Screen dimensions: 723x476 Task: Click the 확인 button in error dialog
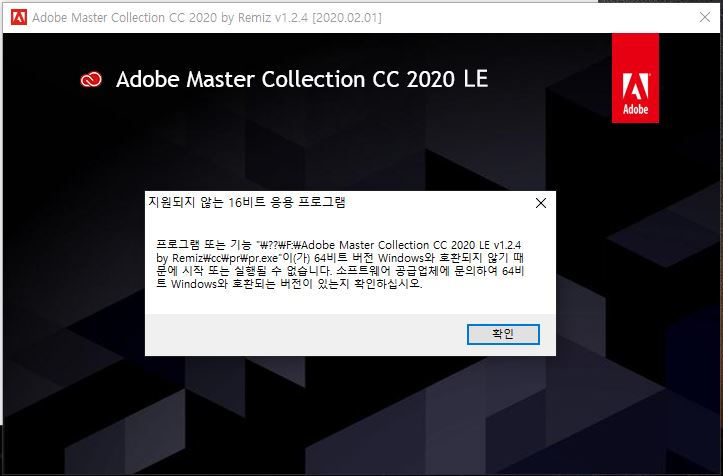(503, 334)
